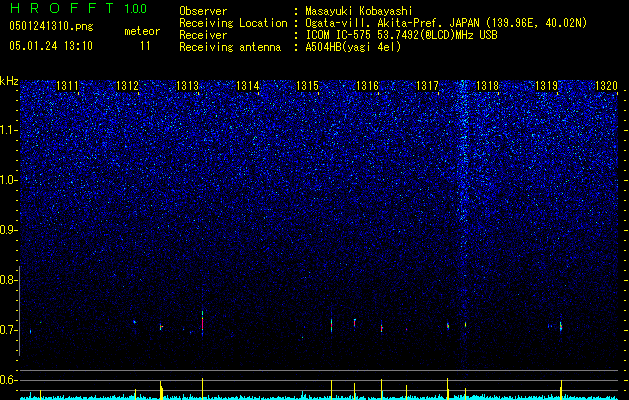Viewport: 629px width, 400px height.
Task: Click the "Receiving antenna" label
Action: (x=230, y=47)
